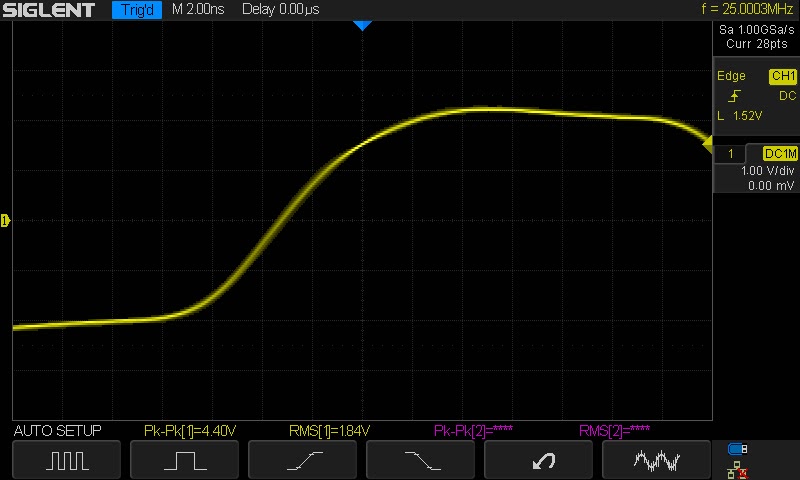Click the USB connection status icon
The width and height of the screenshot is (800, 480).
point(737,449)
